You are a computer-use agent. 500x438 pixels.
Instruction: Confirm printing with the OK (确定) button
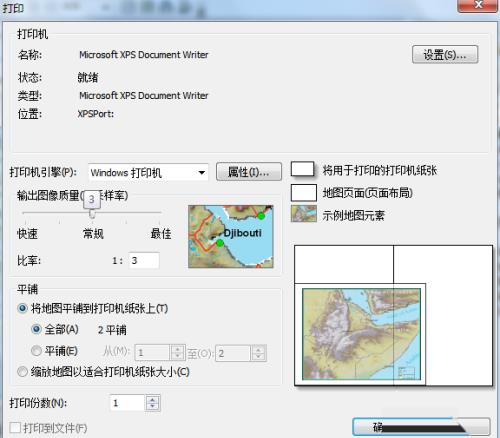(421, 427)
